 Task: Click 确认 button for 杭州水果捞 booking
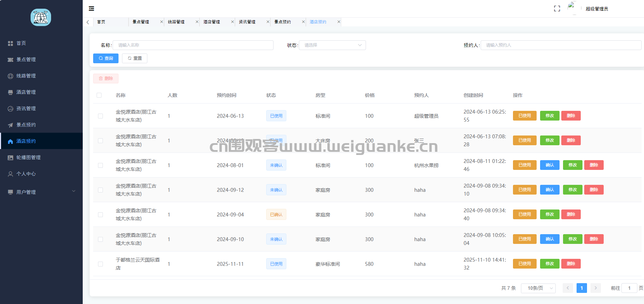pyautogui.click(x=549, y=165)
